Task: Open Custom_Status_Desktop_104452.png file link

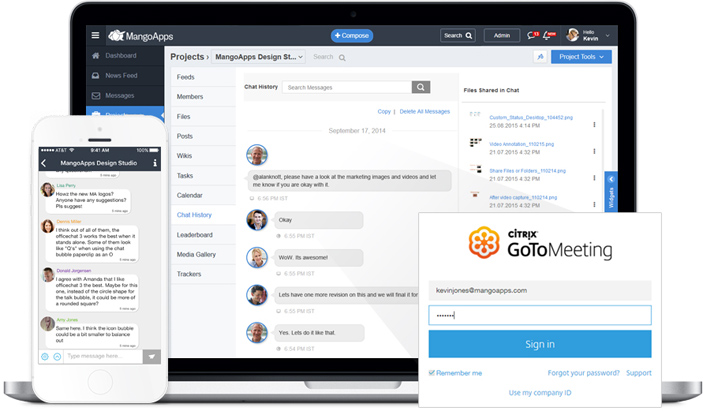Action: pos(531,117)
